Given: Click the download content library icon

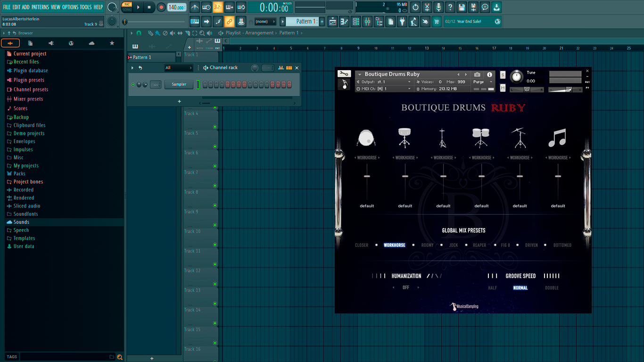Looking at the screenshot, I should pos(496,7).
